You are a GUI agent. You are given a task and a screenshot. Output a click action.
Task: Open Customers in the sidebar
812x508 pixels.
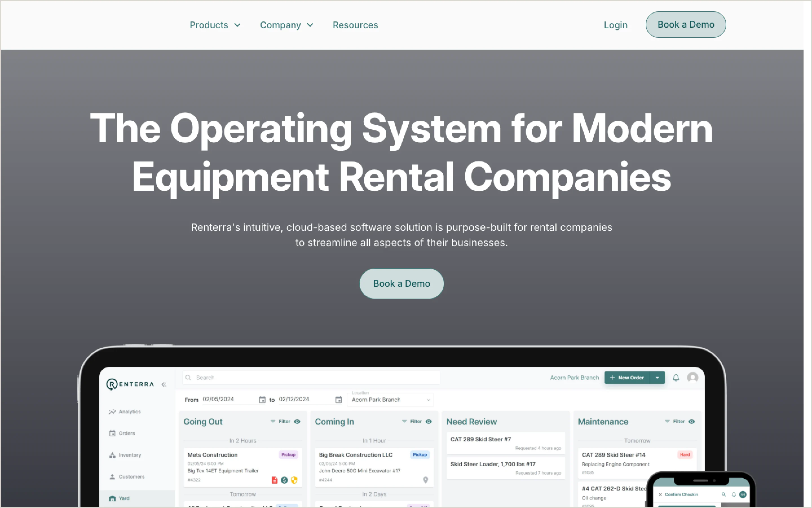point(127,477)
